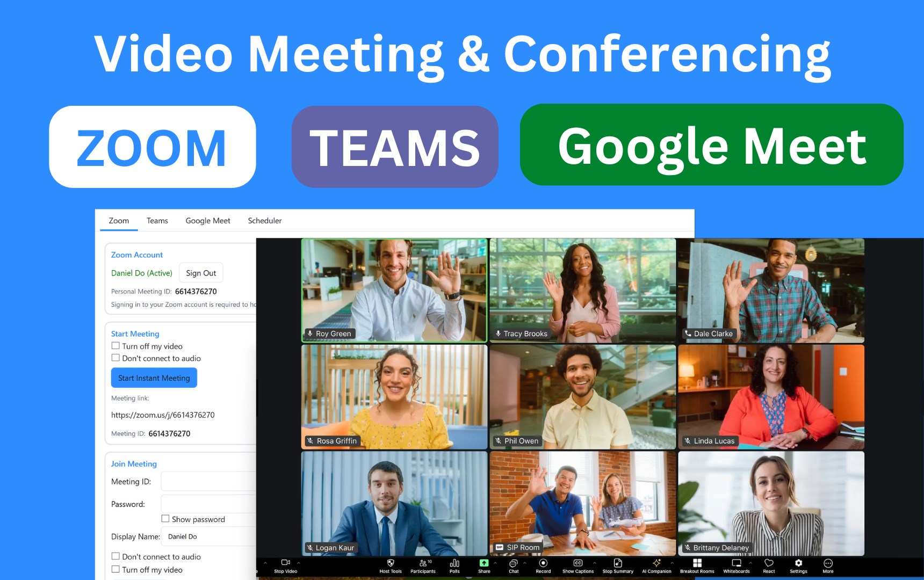
Task: Switch to the Google Meet tab
Action: click(208, 221)
